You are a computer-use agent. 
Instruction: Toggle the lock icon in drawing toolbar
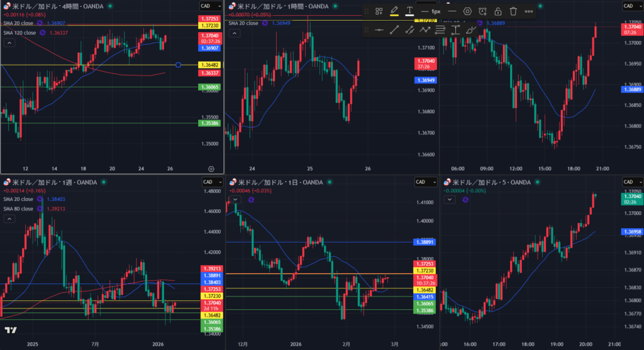pos(497,11)
